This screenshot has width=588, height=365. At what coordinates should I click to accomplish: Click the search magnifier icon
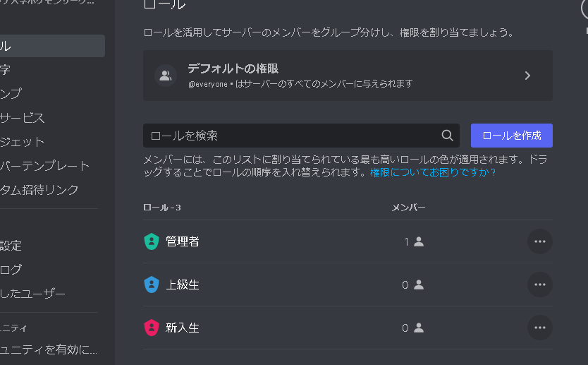(x=447, y=136)
